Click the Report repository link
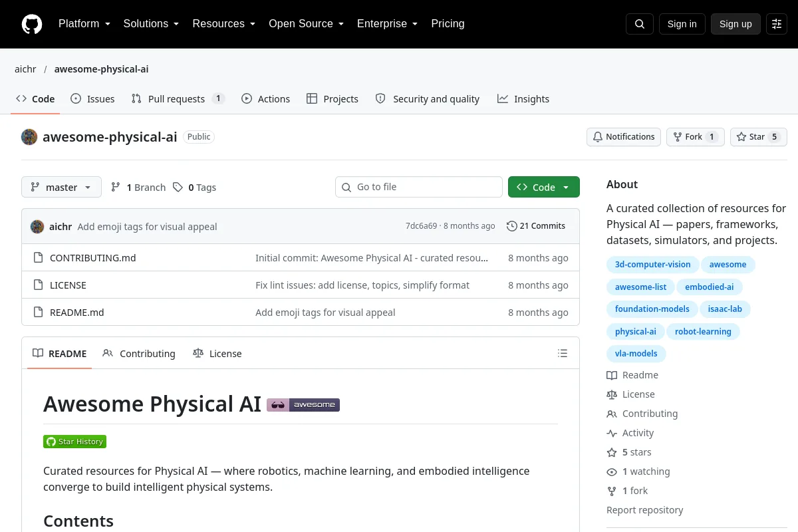 (644, 510)
